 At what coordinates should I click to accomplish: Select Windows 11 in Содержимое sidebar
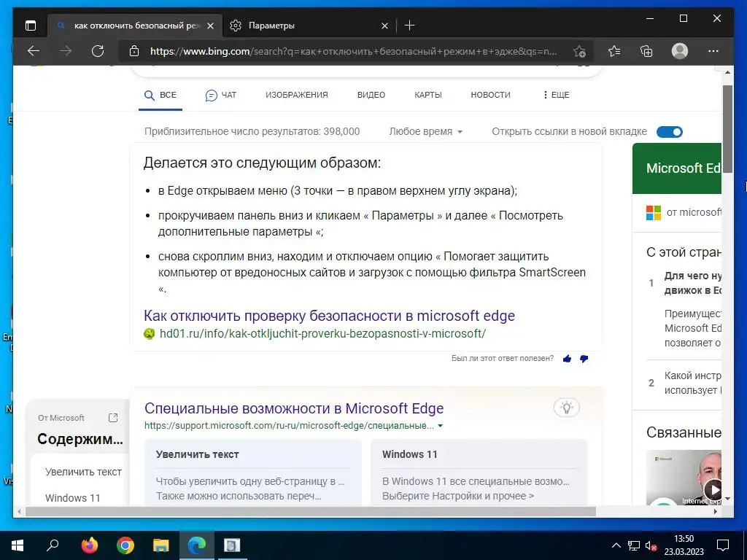(72, 498)
